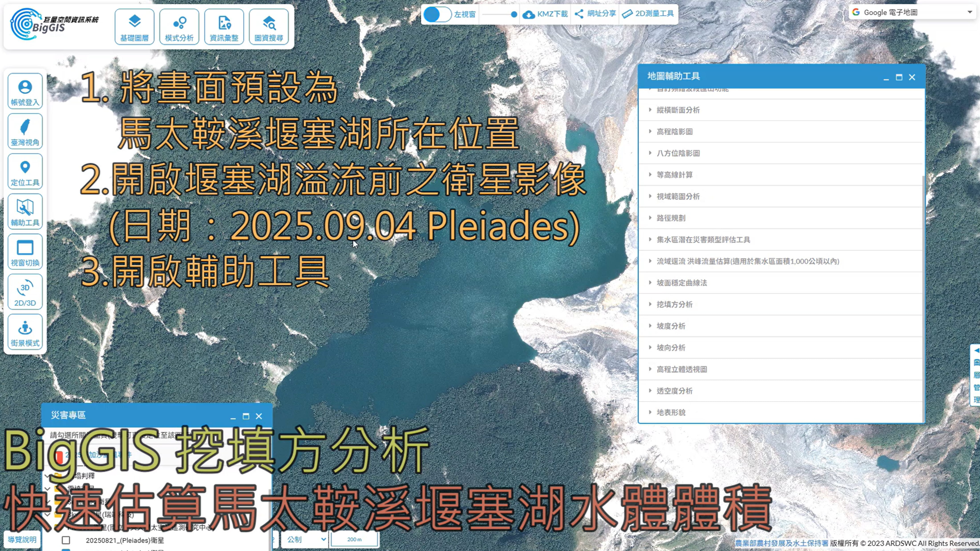Expand the 坡度分析 slope analysis section
The image size is (980, 551).
point(671,326)
